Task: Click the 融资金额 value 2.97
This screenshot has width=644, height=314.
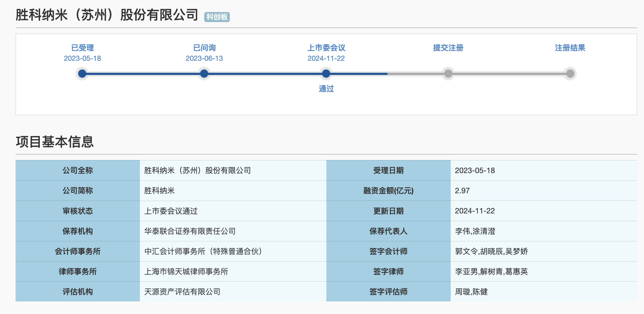Action: tap(462, 191)
